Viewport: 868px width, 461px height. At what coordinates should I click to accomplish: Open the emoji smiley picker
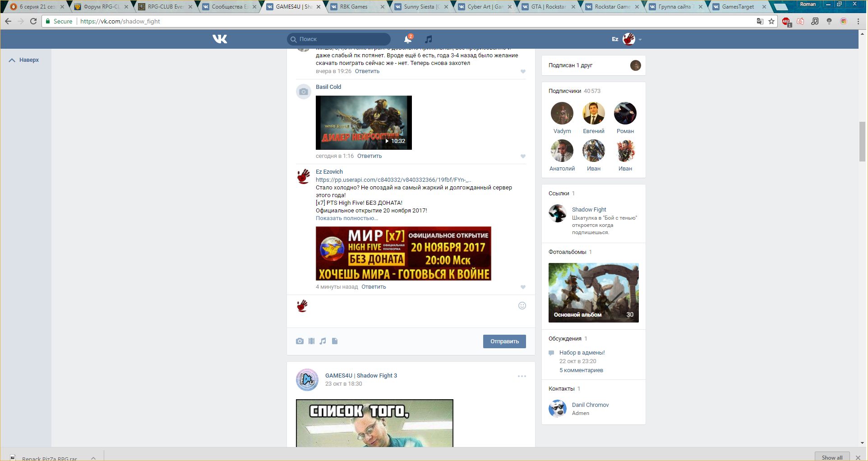[522, 305]
